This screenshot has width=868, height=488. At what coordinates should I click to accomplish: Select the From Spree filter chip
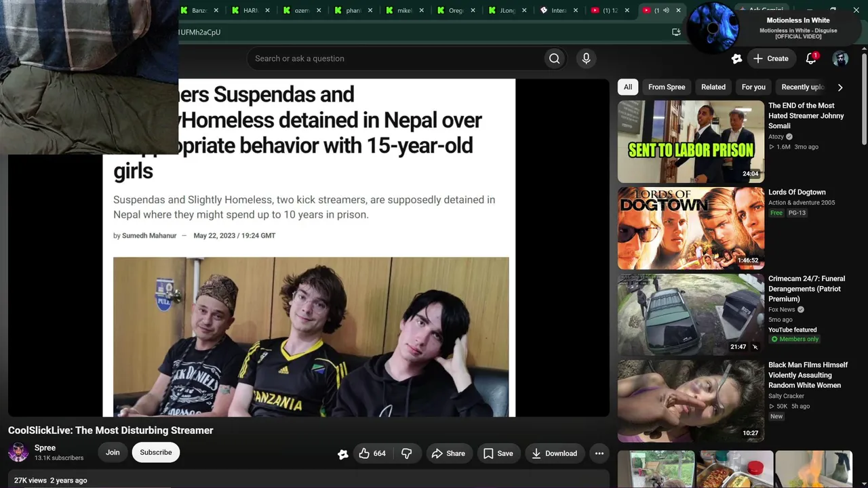click(x=667, y=87)
